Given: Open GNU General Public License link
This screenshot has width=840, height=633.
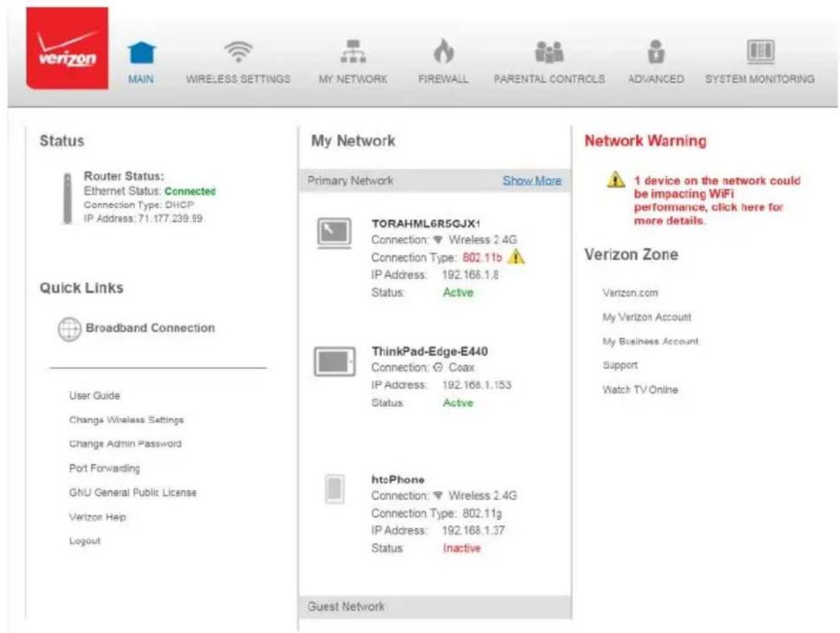Looking at the screenshot, I should tap(132, 493).
